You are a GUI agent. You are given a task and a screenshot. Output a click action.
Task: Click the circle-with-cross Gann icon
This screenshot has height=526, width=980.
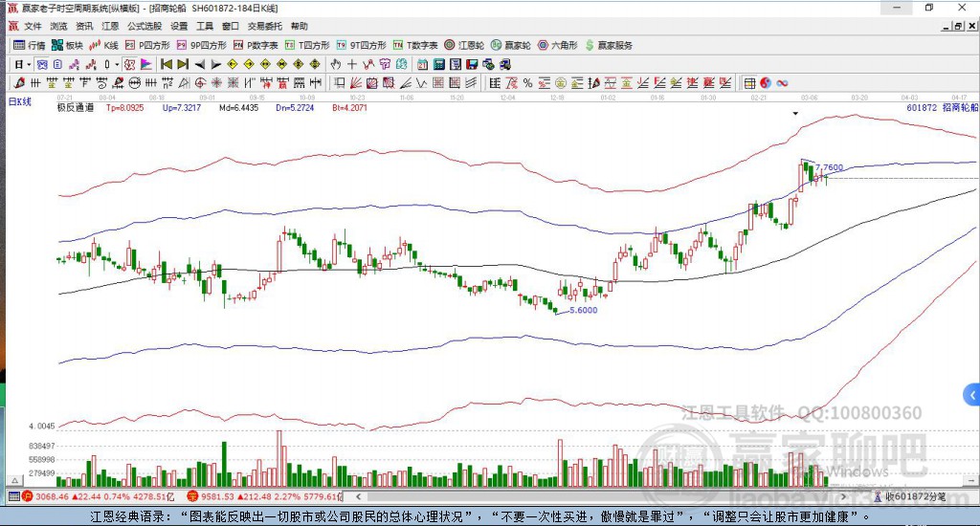(x=200, y=82)
